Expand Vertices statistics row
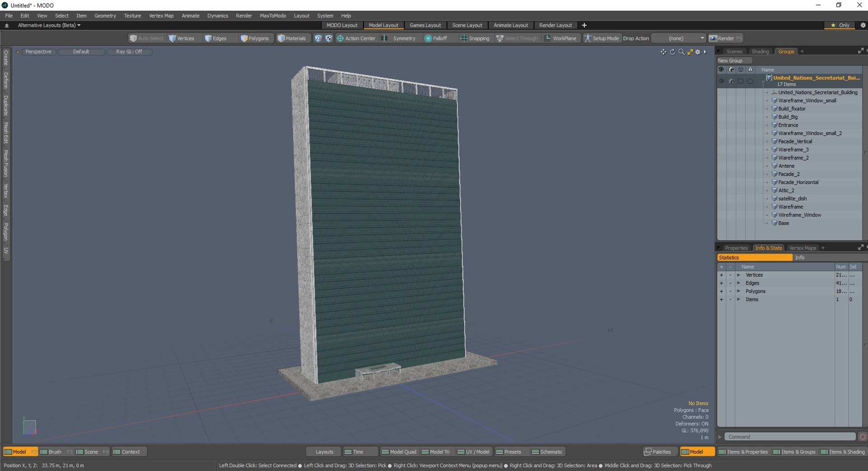Image resolution: width=868 pixels, height=471 pixels. point(738,275)
